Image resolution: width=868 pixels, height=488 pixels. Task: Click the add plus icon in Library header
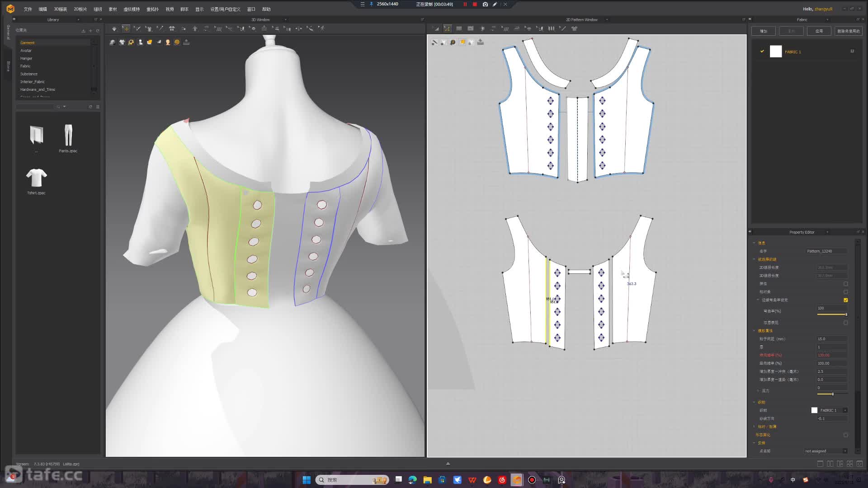coord(90,30)
